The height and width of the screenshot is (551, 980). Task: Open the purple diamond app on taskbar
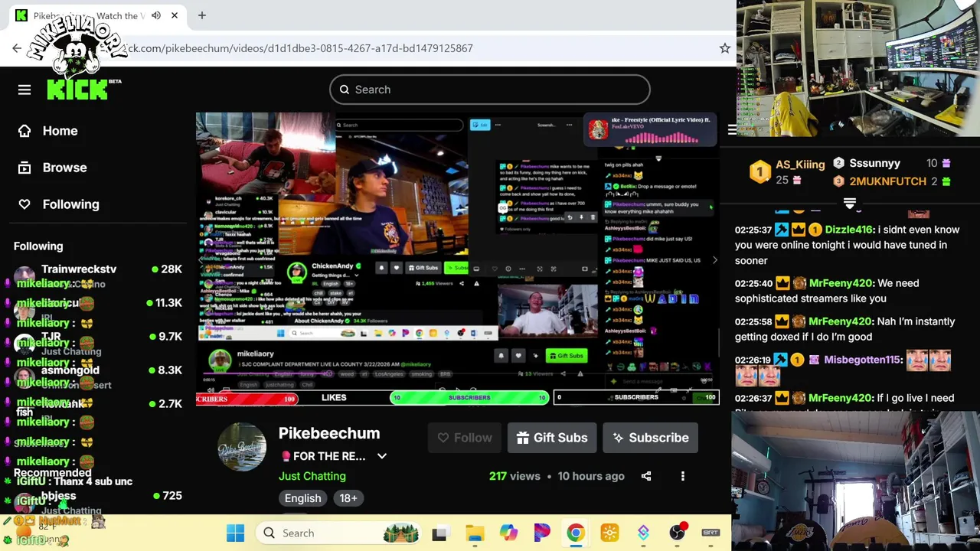point(644,533)
